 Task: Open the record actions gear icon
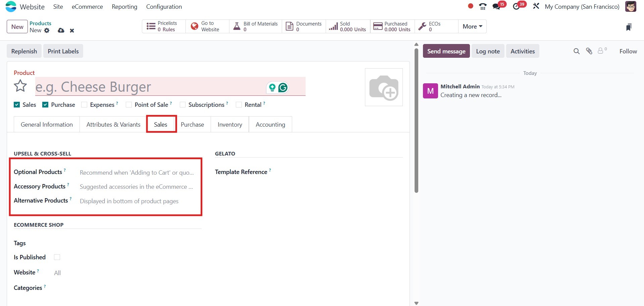47,31
